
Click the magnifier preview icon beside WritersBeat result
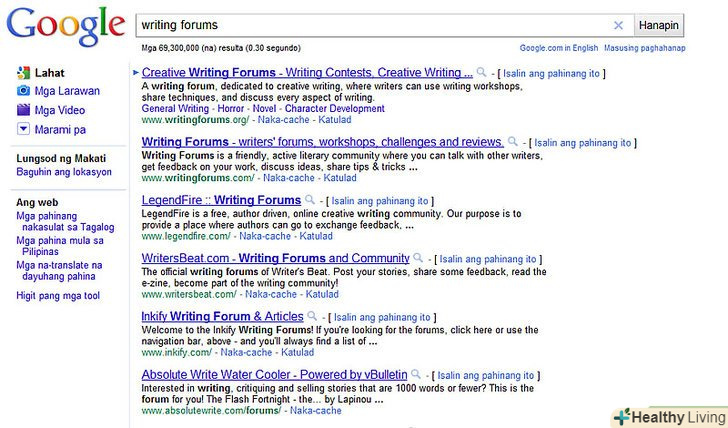(x=418, y=258)
